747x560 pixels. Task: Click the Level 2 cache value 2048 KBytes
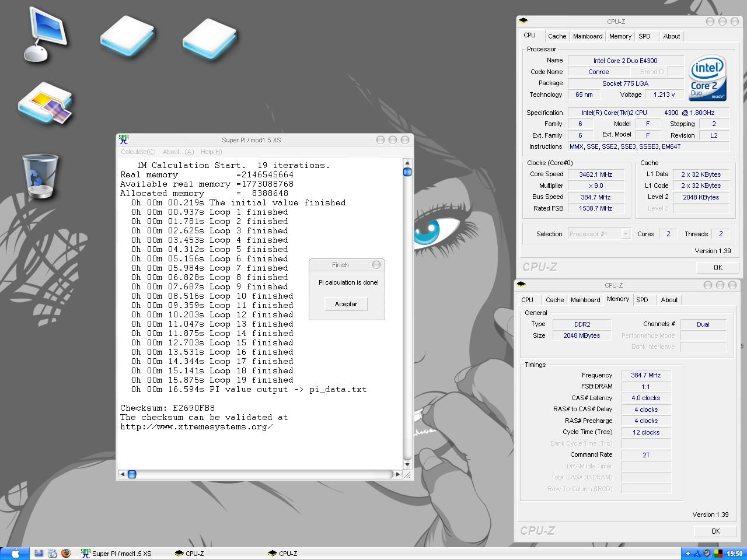[x=701, y=197]
